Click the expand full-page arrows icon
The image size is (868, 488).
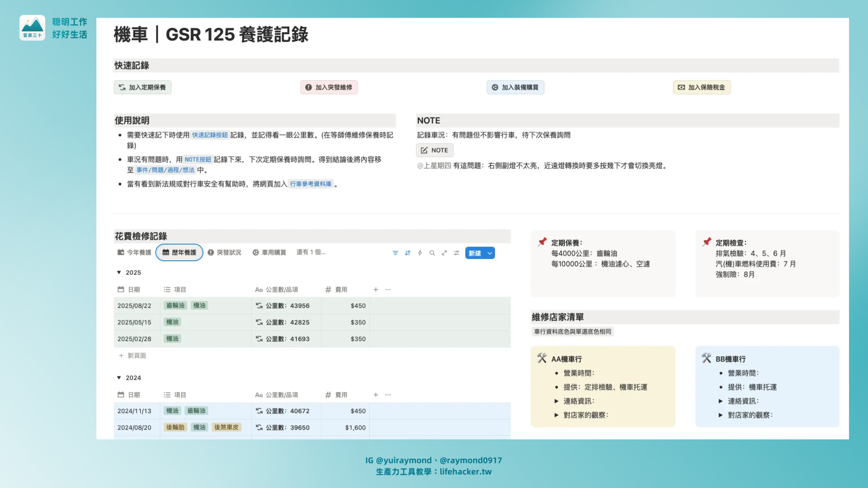coord(444,253)
